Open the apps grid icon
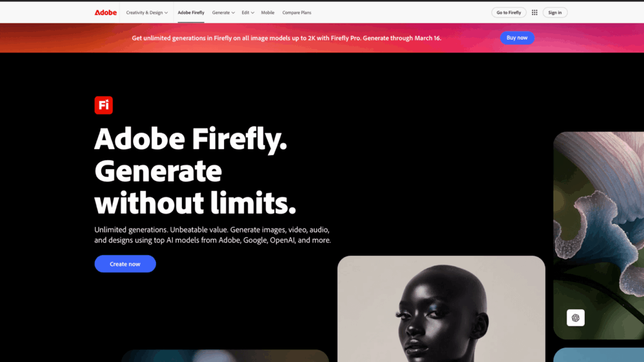 [535, 13]
